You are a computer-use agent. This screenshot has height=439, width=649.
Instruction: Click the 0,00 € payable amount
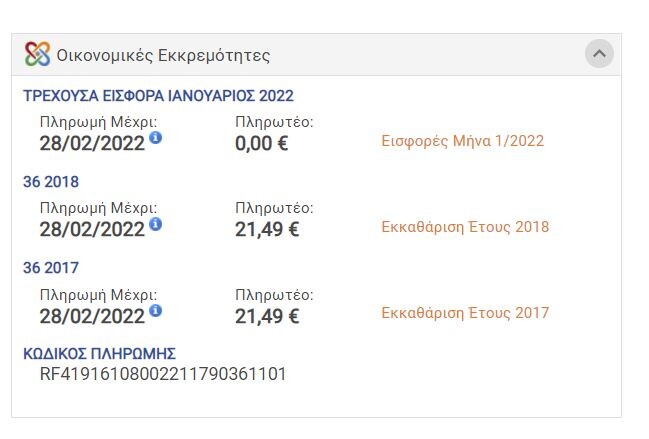tap(262, 144)
